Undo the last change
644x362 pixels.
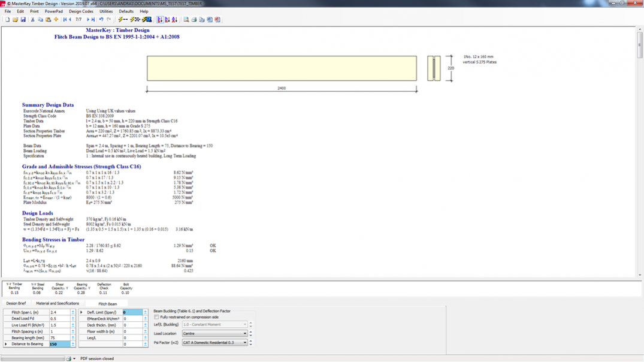[101, 20]
